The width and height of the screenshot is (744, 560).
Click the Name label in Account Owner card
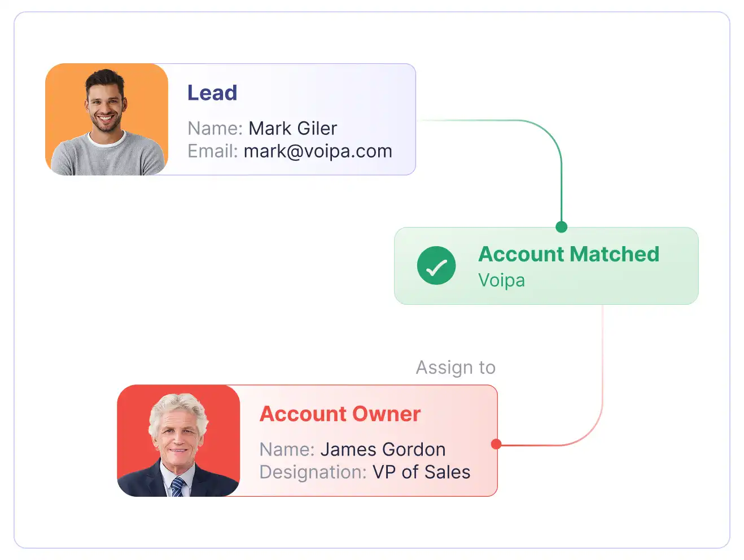point(287,449)
